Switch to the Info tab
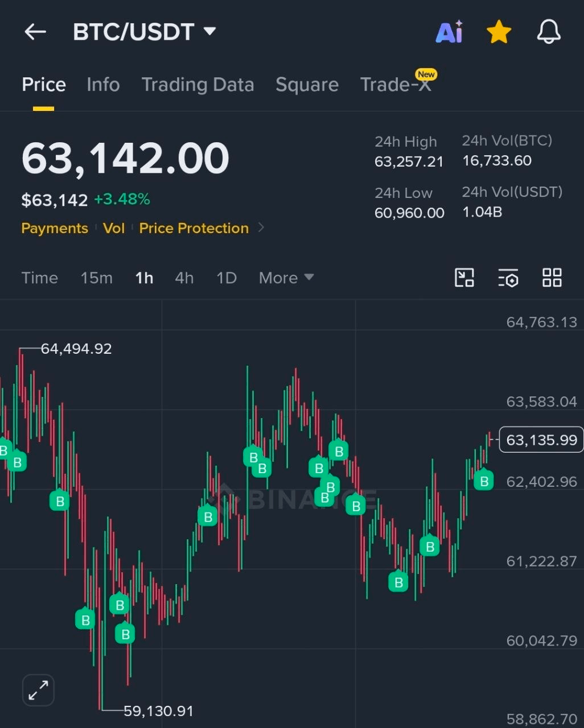 pos(103,85)
